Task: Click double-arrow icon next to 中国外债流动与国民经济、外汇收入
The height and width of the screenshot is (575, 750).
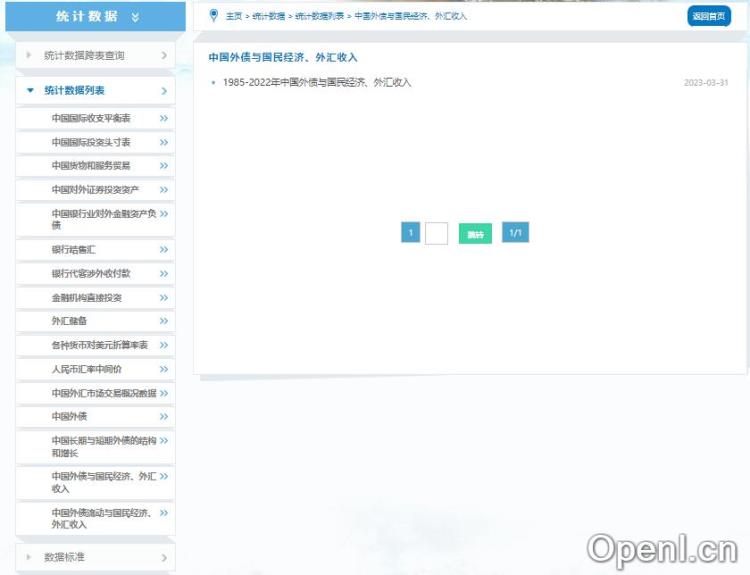Action: point(164,513)
